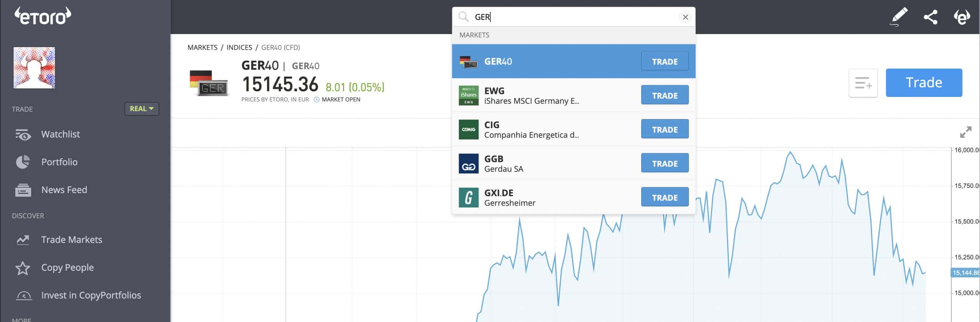The width and height of the screenshot is (980, 322).
Task: Click the Portfolio pie chart icon
Action: pyautogui.click(x=23, y=162)
